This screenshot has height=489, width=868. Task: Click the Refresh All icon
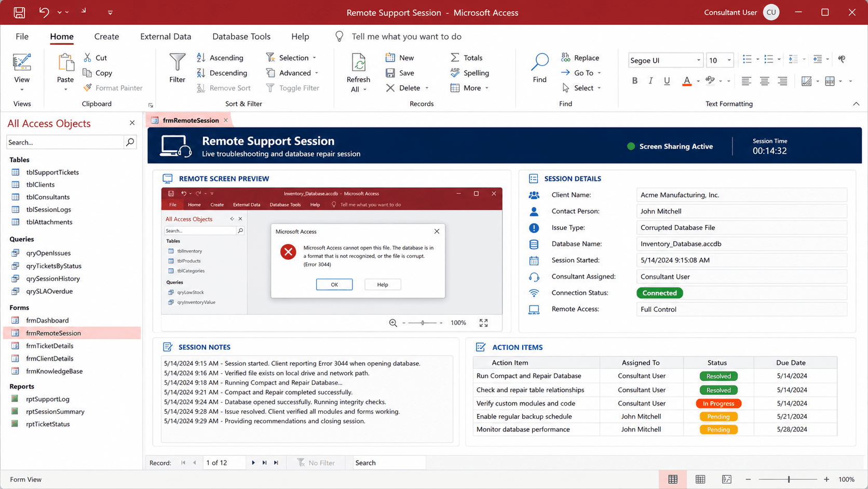[358, 63]
